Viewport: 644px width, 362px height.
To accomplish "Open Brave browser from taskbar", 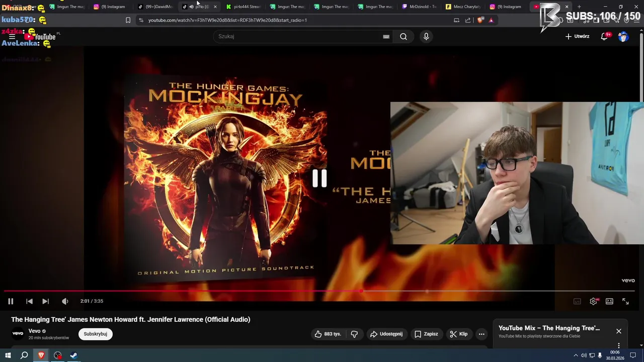I will click(x=41, y=355).
